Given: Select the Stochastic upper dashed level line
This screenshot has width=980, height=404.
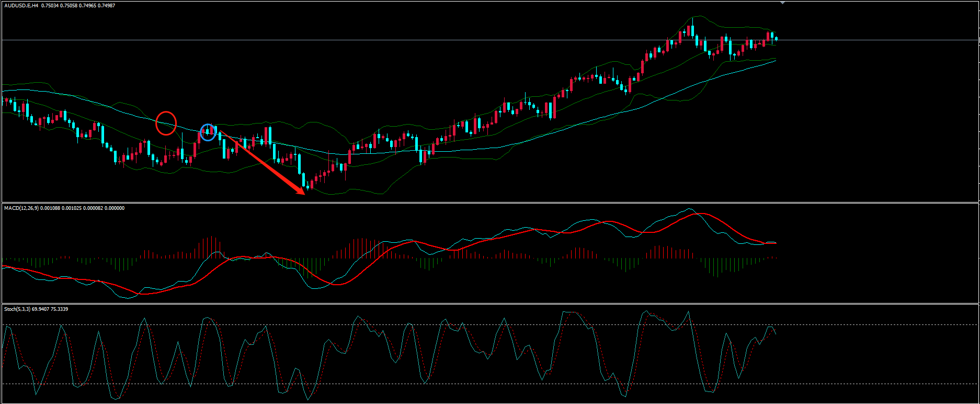Looking at the screenshot, I should pos(863,325).
